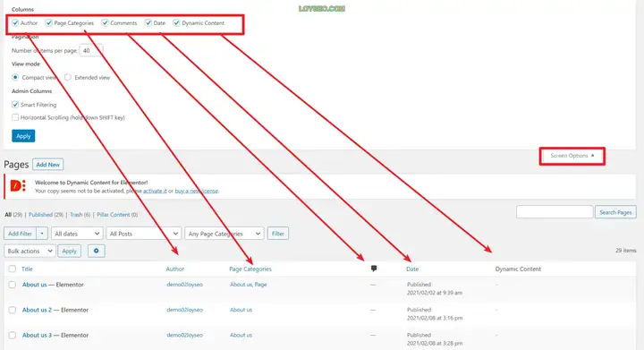Screen dimensions: 644x350
Task: Enable Horizontal Scrolling checkbox
Action: (15, 117)
